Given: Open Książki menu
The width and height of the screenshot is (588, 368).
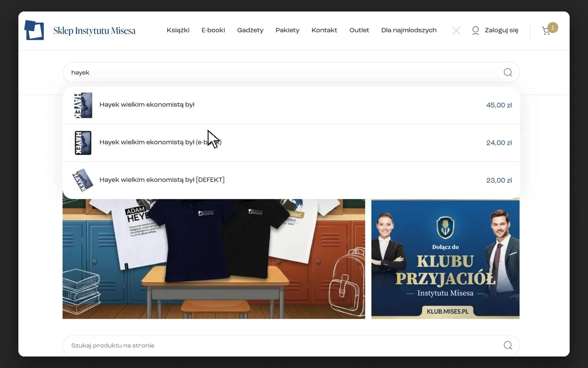Looking at the screenshot, I should tap(178, 30).
